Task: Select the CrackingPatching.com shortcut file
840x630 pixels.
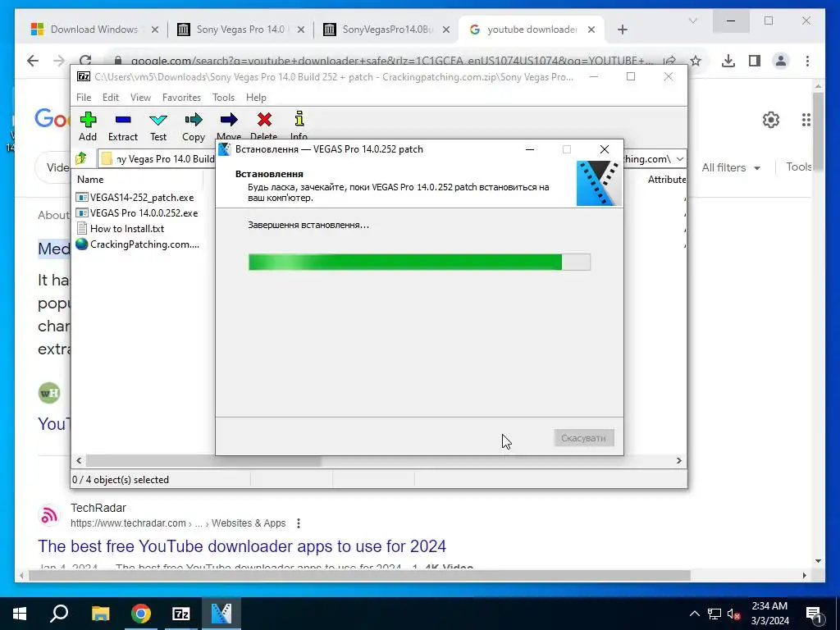Action: [138, 244]
